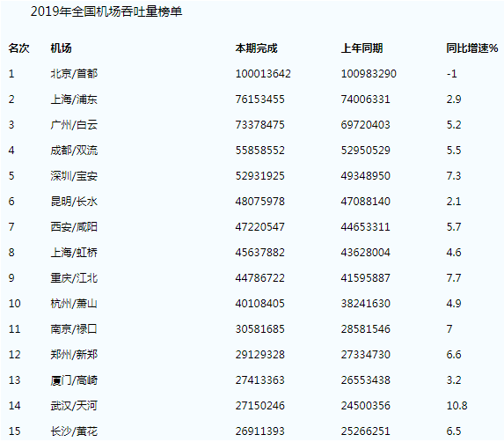The width and height of the screenshot is (504, 442).
Task: Click the 机场 column header
Action: pyautogui.click(x=61, y=48)
